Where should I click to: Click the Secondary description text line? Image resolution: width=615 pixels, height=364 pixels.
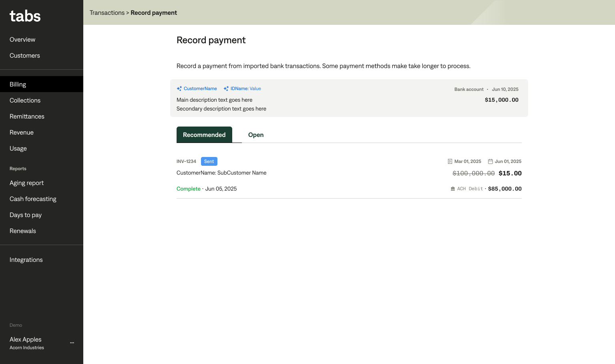tap(221, 109)
